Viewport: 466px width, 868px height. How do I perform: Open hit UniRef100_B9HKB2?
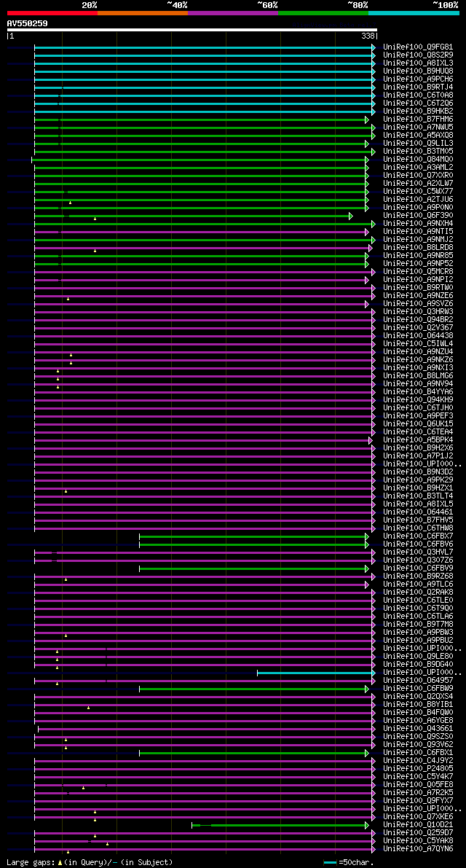pos(418,112)
